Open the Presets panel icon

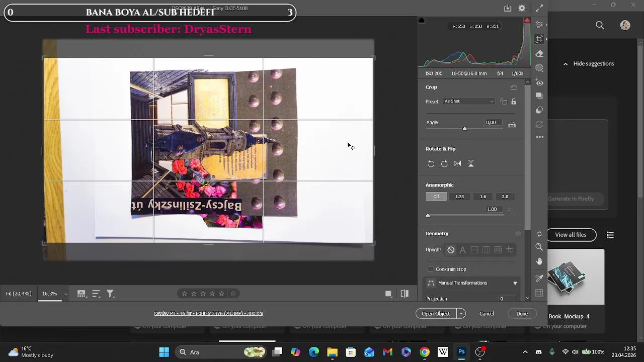539,110
